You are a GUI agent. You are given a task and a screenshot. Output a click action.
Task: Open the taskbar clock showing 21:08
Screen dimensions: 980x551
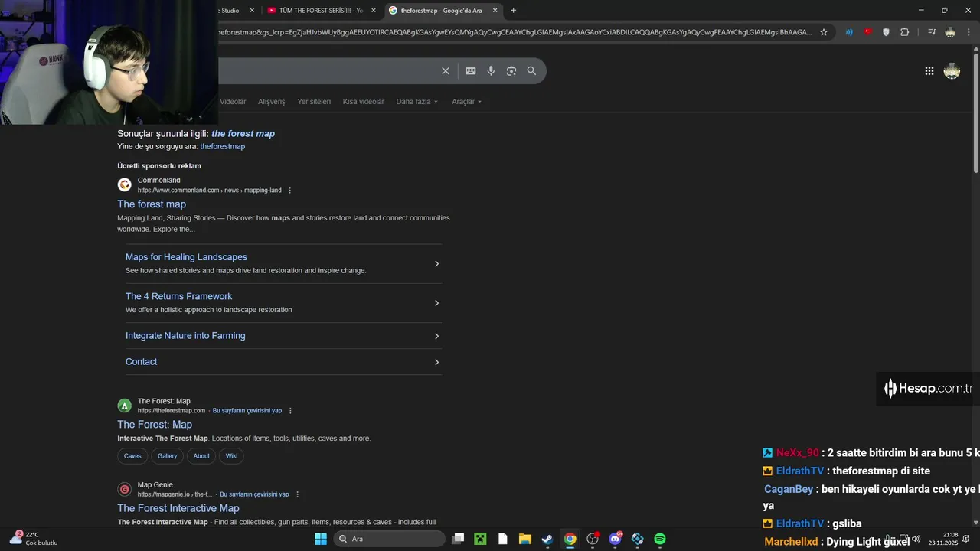point(943,539)
